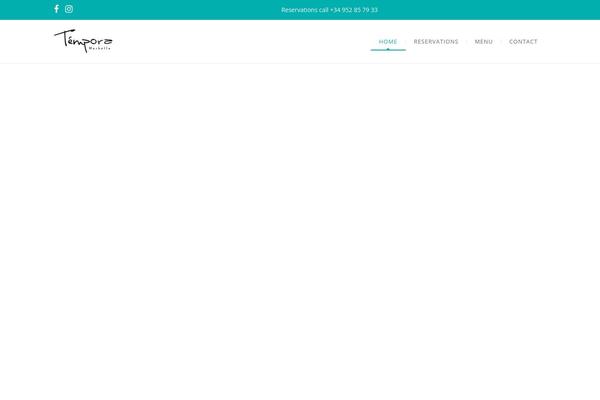This screenshot has height=400, width=600.
Task: Open the Reservations menu item
Action: tap(436, 41)
